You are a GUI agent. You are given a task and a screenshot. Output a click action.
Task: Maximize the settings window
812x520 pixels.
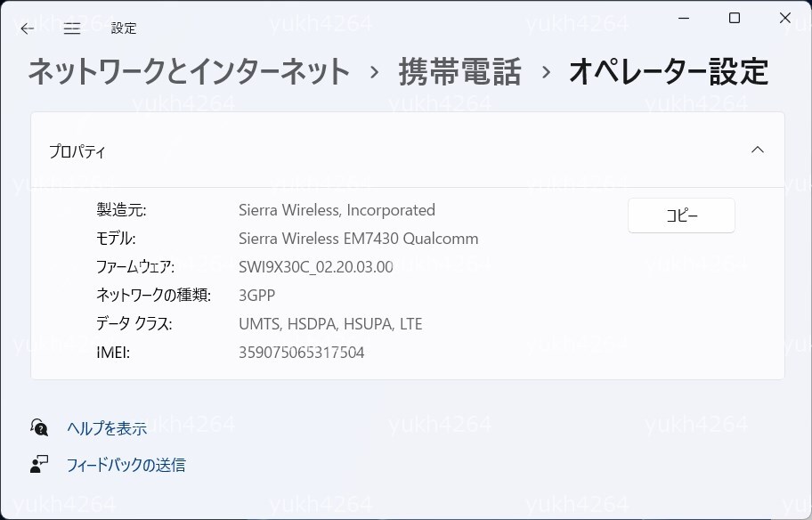pos(735,18)
